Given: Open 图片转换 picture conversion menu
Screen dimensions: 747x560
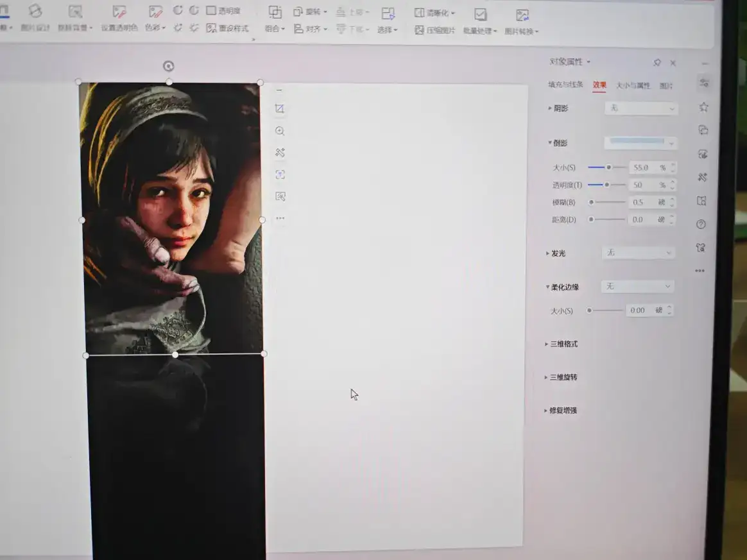Looking at the screenshot, I should [522, 22].
